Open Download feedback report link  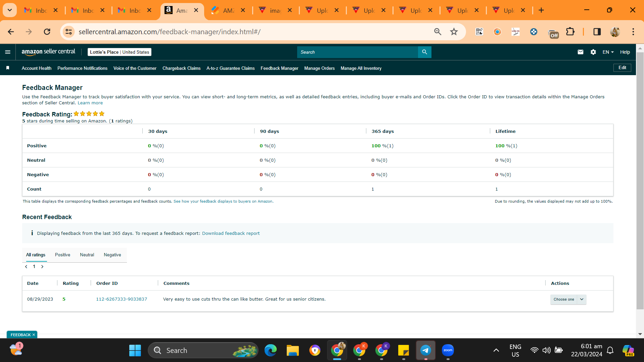pyautogui.click(x=231, y=234)
